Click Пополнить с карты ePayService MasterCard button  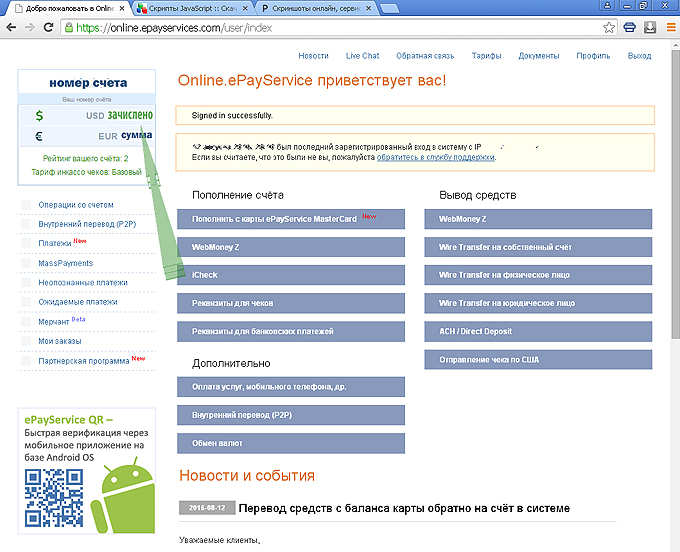coord(291,219)
